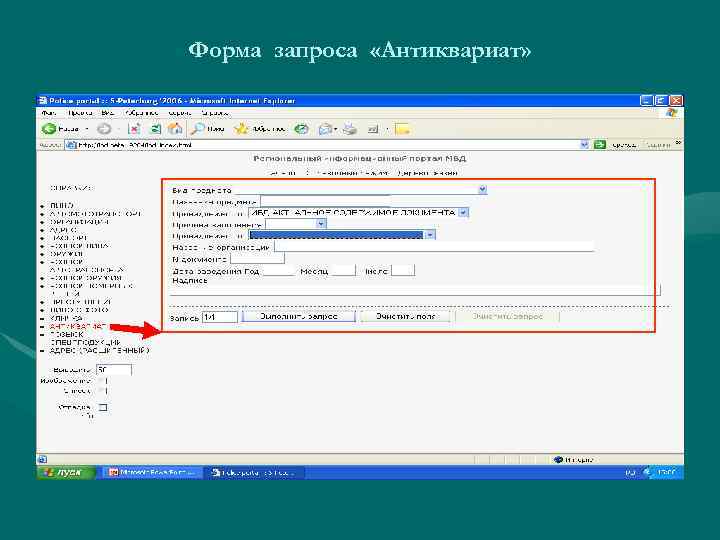Focus the Месяц date field

tap(343, 271)
